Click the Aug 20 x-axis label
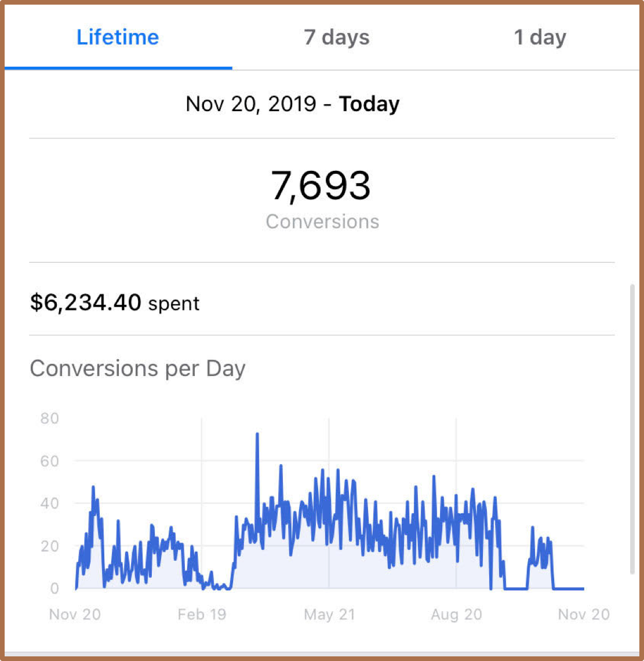 pyautogui.click(x=456, y=614)
